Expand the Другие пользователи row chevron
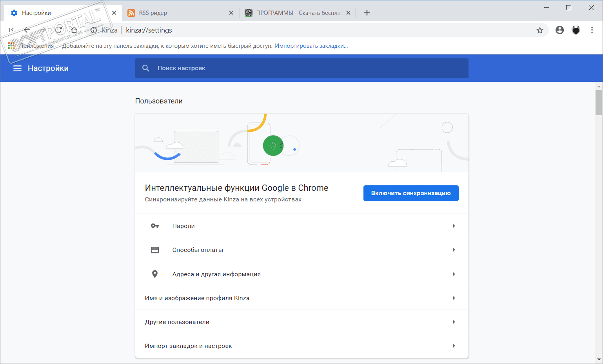The image size is (603, 364). click(454, 322)
